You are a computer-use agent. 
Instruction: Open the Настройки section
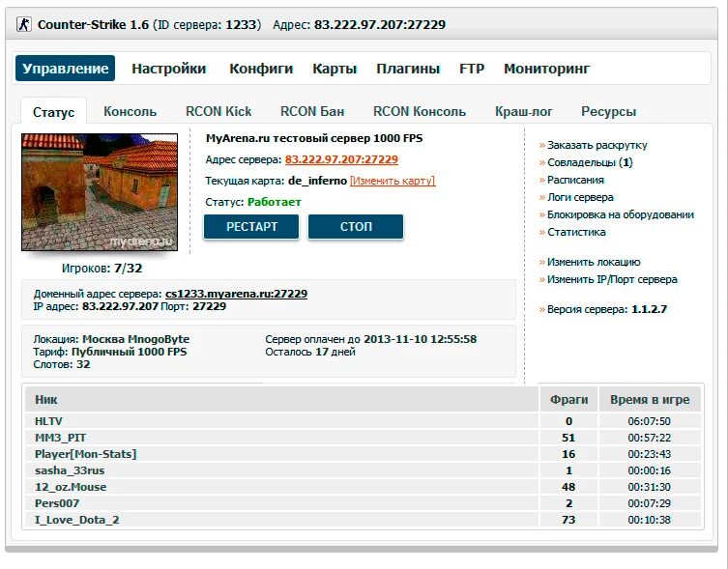coord(168,69)
